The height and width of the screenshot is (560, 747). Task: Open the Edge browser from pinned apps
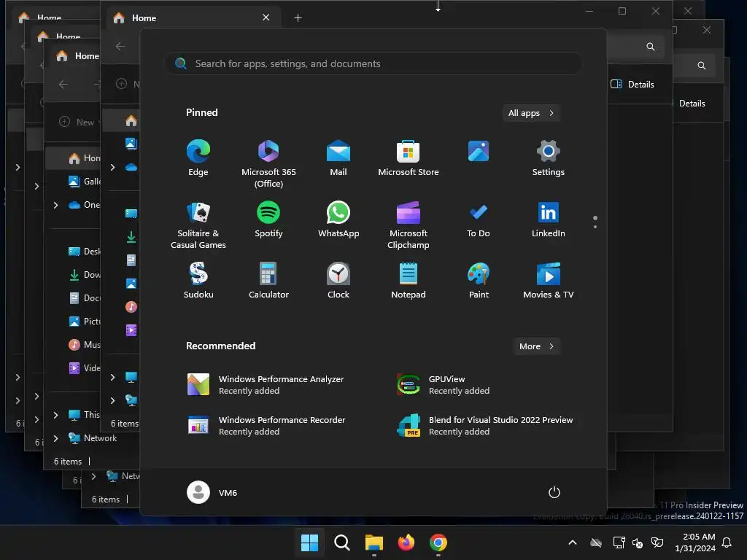click(x=198, y=157)
